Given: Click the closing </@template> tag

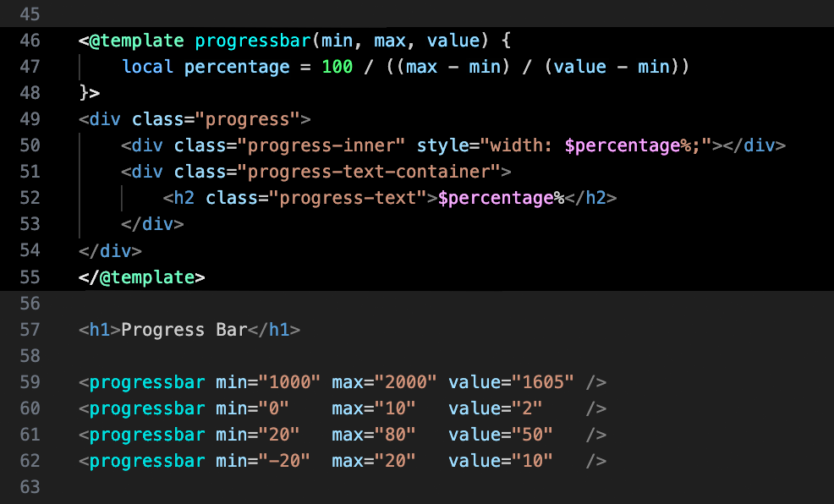Looking at the screenshot, I should tap(142, 277).
